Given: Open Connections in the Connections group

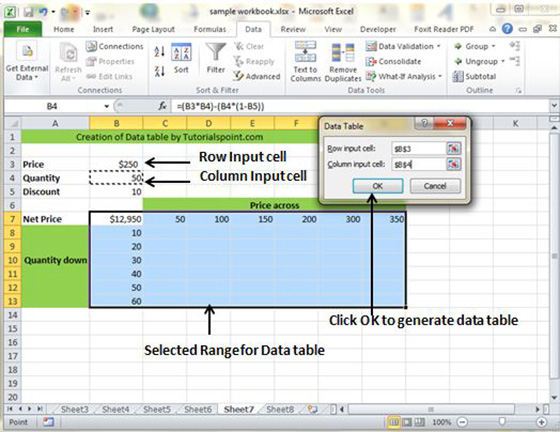Looking at the screenshot, I should click(x=115, y=46).
